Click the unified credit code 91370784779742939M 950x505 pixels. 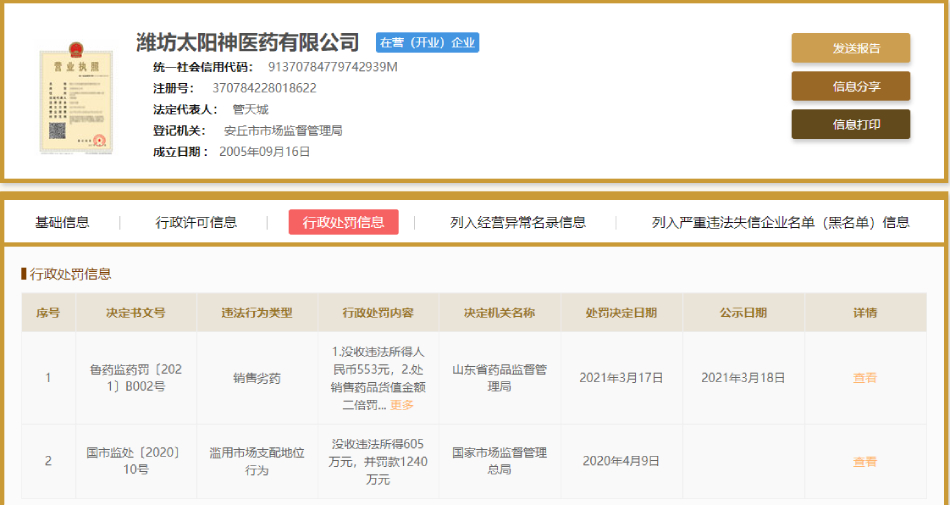point(332,67)
